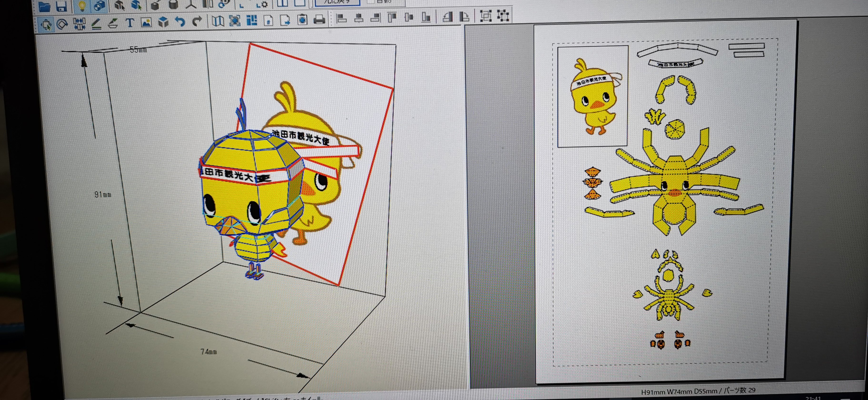Align selected parts to bottom edge
The width and height of the screenshot is (868, 400).
pyautogui.click(x=426, y=17)
